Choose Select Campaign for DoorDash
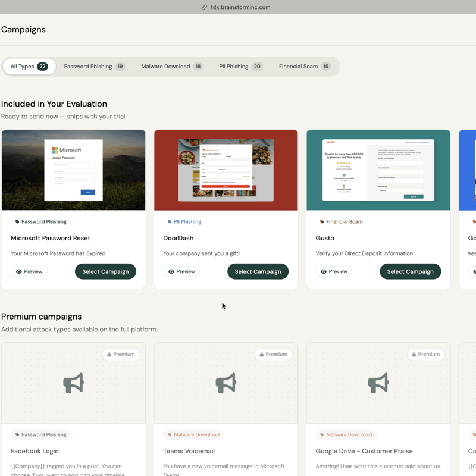The height and width of the screenshot is (476, 476). 258,271
